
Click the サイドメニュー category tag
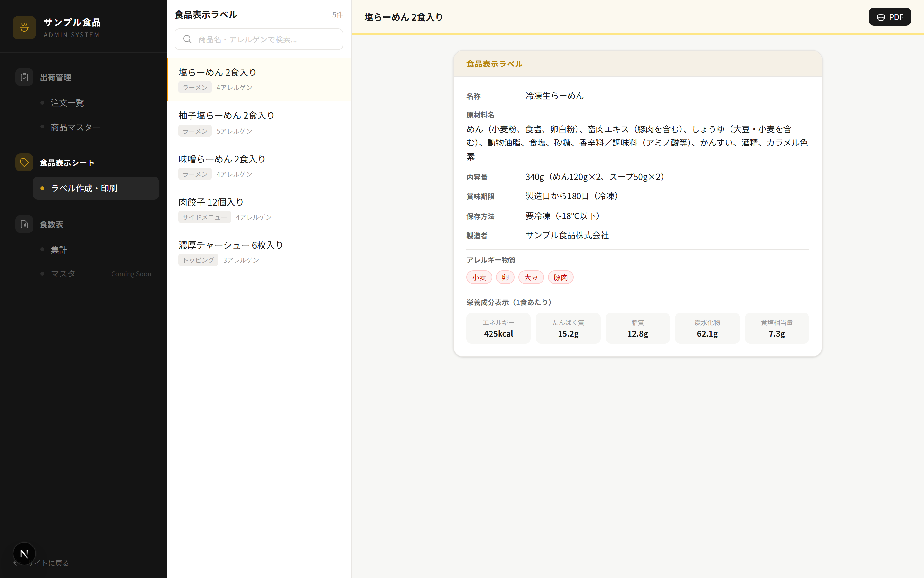205,217
